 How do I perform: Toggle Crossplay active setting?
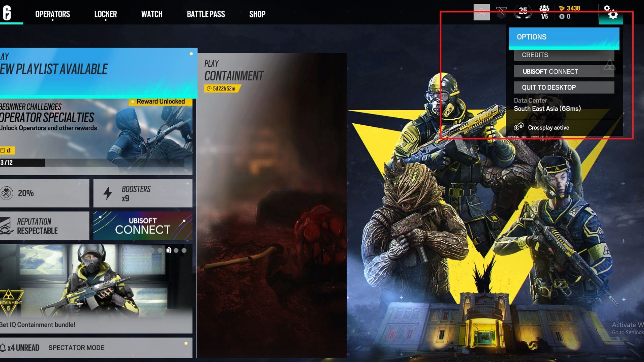(549, 128)
